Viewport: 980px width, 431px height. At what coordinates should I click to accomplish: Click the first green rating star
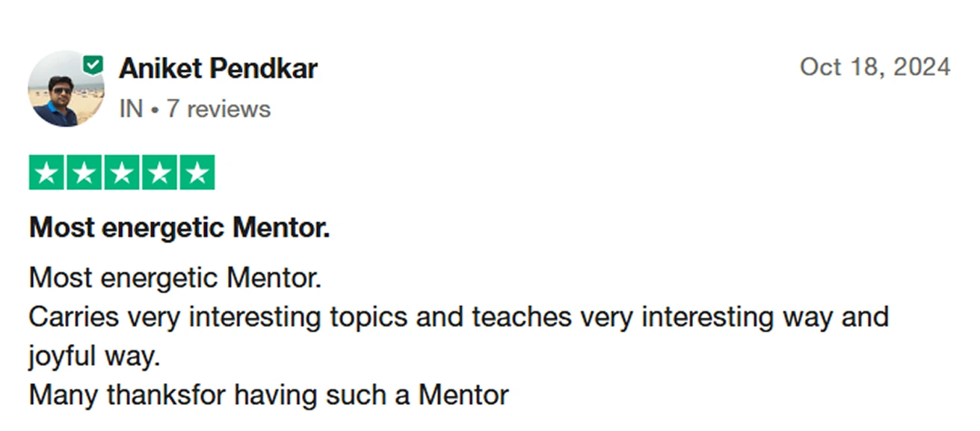pyautogui.click(x=47, y=173)
